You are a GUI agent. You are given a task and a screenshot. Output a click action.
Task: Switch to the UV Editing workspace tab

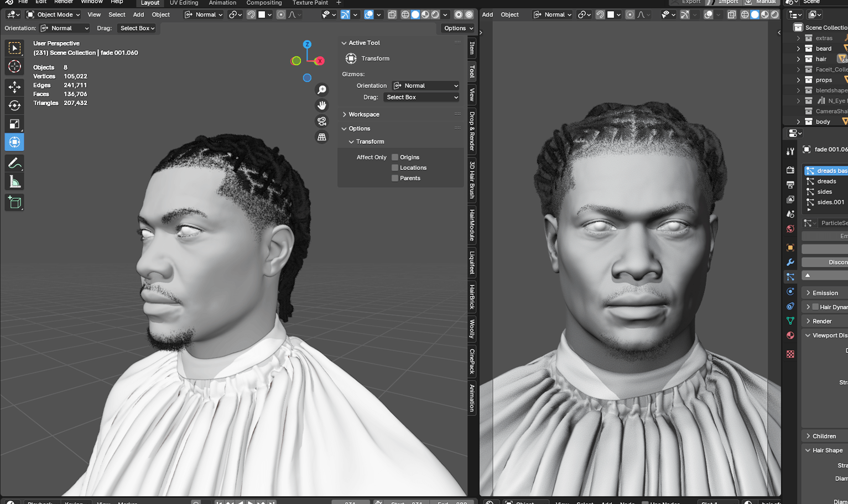pyautogui.click(x=183, y=3)
